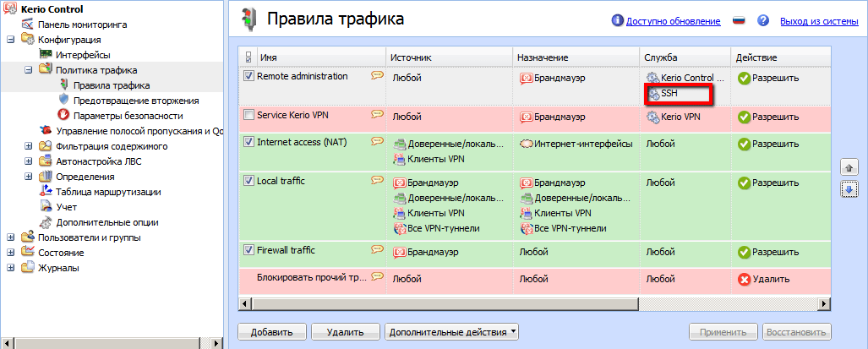Image resolution: width=868 pixels, height=349 pixels.
Task: Open the Дополнительные действия dropdown
Action: (451, 332)
